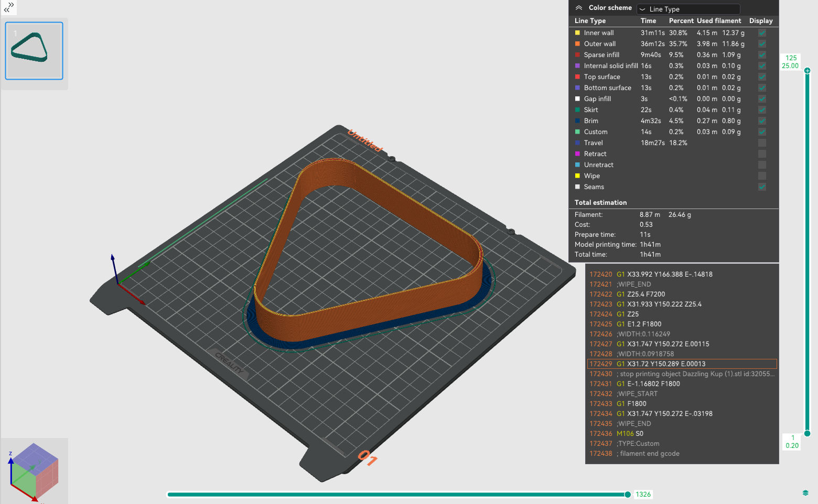Viewport: 818px width, 504px height.
Task: Click the 'stop printing object' comment line 172430
Action: coord(682,374)
